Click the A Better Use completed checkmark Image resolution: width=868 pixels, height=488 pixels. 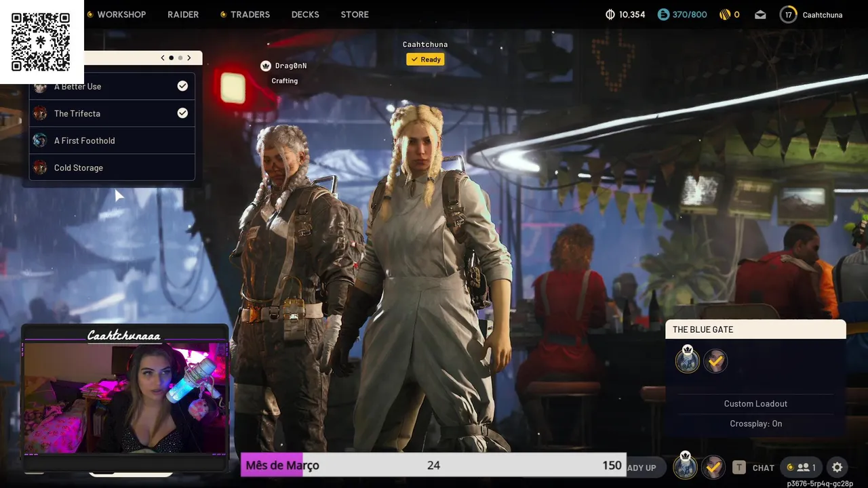point(182,86)
